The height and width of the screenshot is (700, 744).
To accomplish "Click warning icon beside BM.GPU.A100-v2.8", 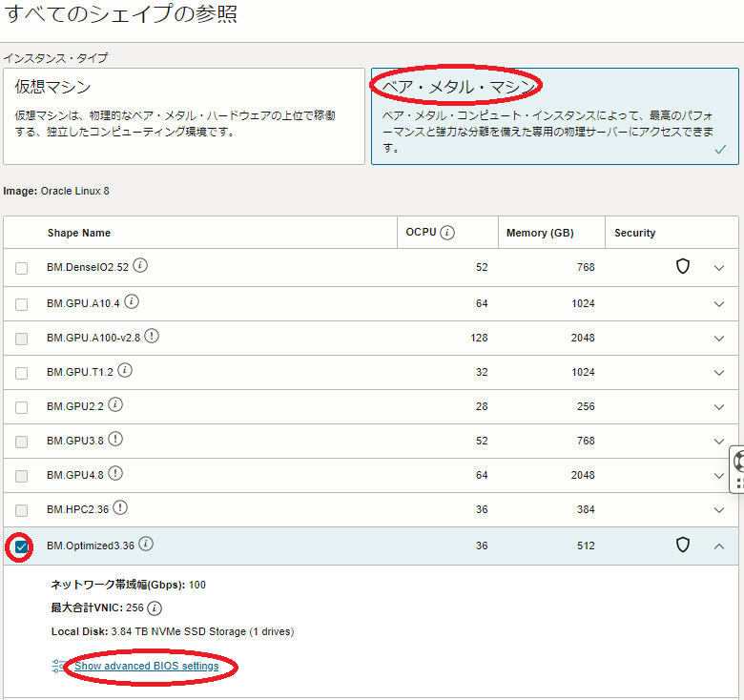I will pos(152,336).
